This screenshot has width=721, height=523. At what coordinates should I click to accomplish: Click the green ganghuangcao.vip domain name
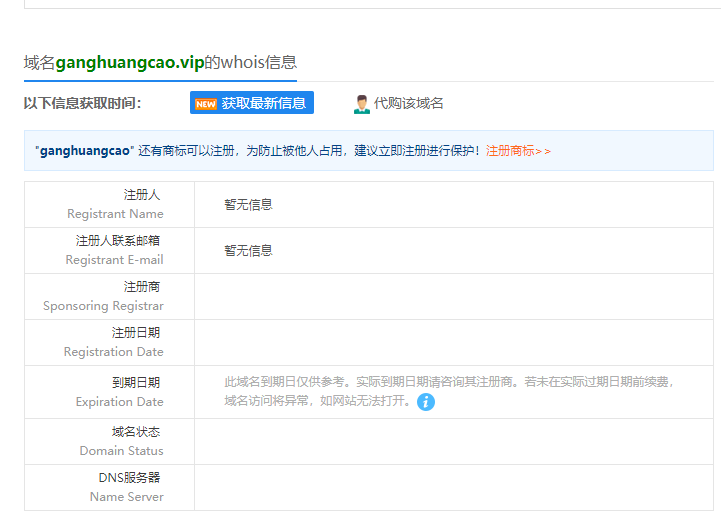click(x=130, y=62)
